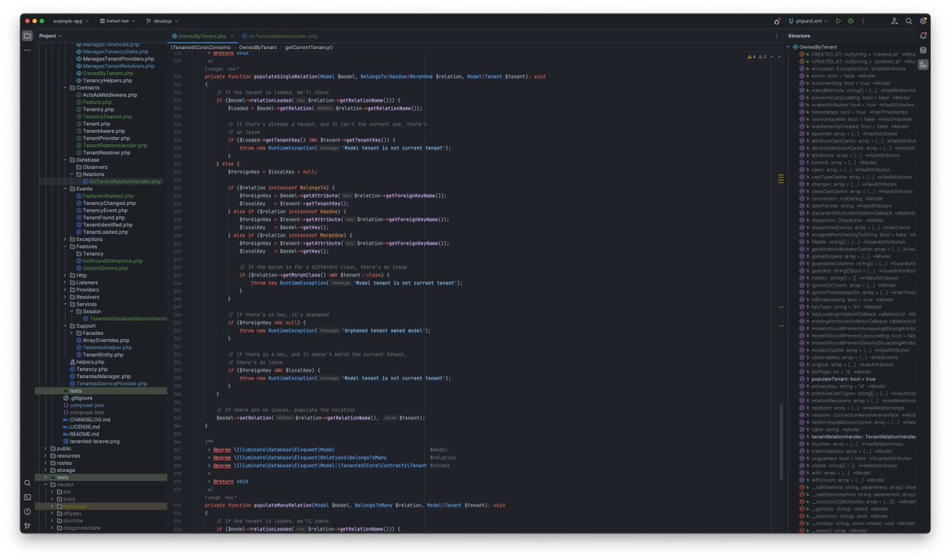This screenshot has height=560, width=951.
Task: Expand the Exceptions folder
Action: pyautogui.click(x=65, y=239)
